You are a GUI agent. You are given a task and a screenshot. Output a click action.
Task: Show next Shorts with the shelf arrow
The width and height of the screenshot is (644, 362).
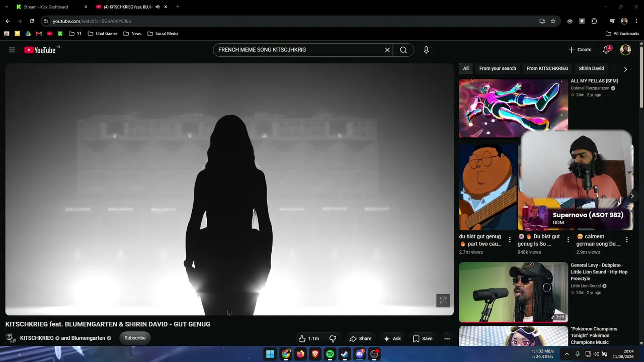click(x=632, y=196)
